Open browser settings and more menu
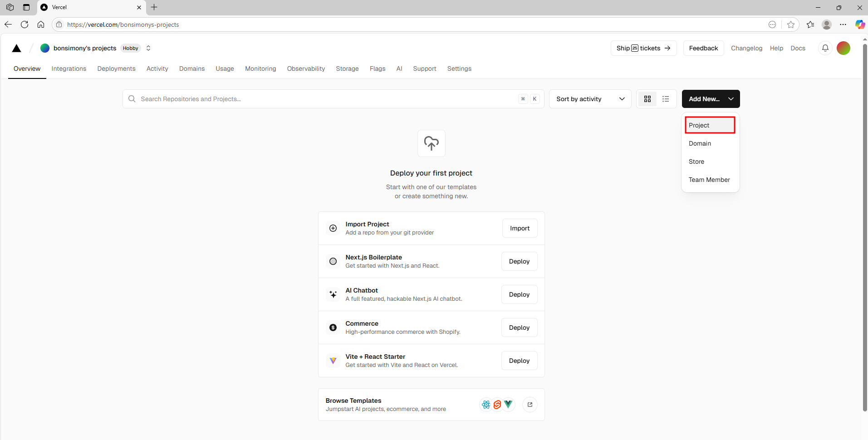Viewport: 868px width, 440px height. pyautogui.click(x=843, y=24)
